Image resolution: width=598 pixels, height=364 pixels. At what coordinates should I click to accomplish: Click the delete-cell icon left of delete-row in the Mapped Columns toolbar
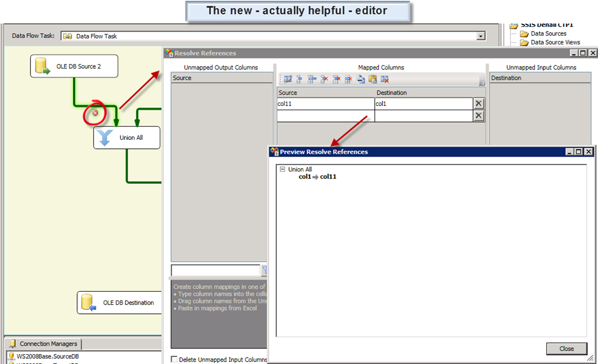point(324,79)
